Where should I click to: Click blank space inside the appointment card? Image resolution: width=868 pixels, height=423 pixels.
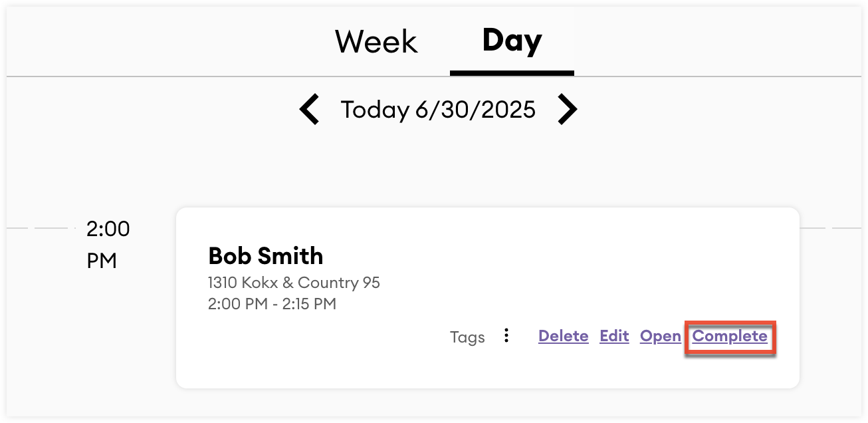565,266
